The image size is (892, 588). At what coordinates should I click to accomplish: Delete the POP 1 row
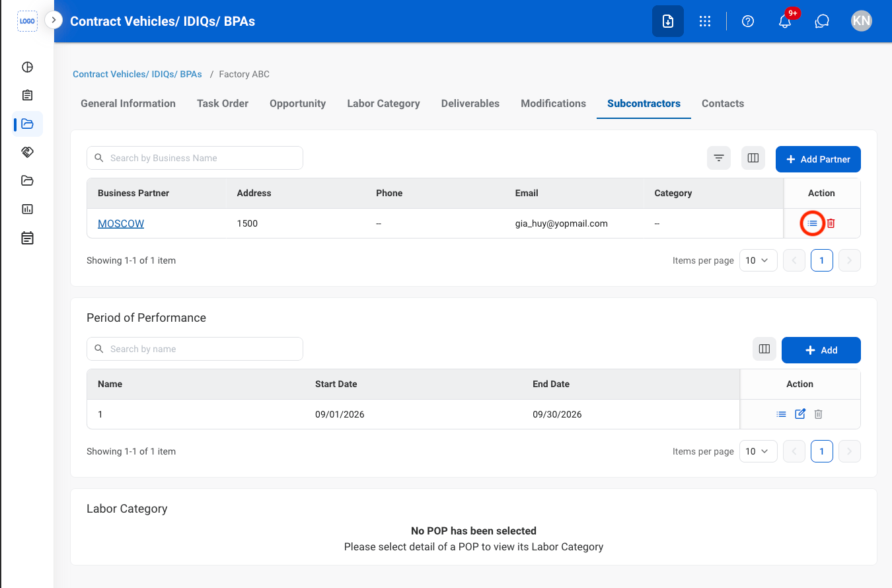(x=819, y=414)
